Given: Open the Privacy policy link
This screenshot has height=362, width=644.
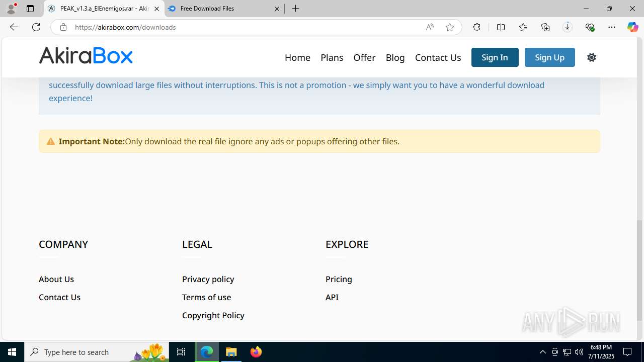Looking at the screenshot, I should (208, 279).
